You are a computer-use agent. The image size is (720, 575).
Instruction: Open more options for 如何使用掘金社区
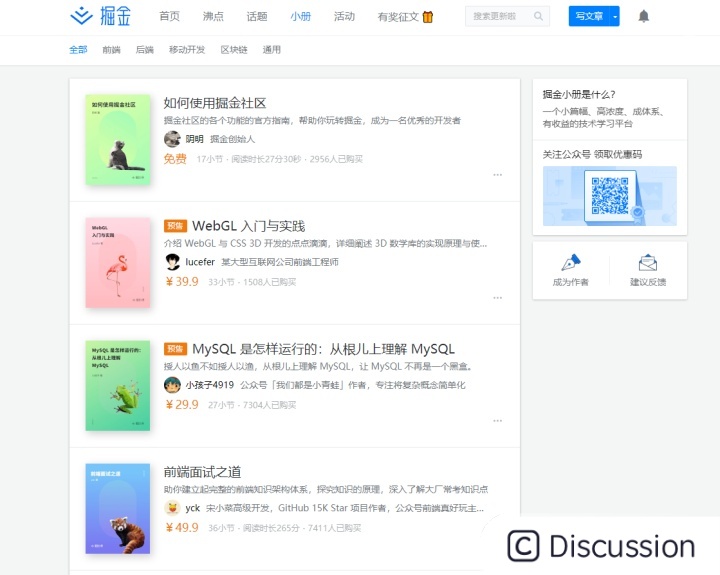497,175
